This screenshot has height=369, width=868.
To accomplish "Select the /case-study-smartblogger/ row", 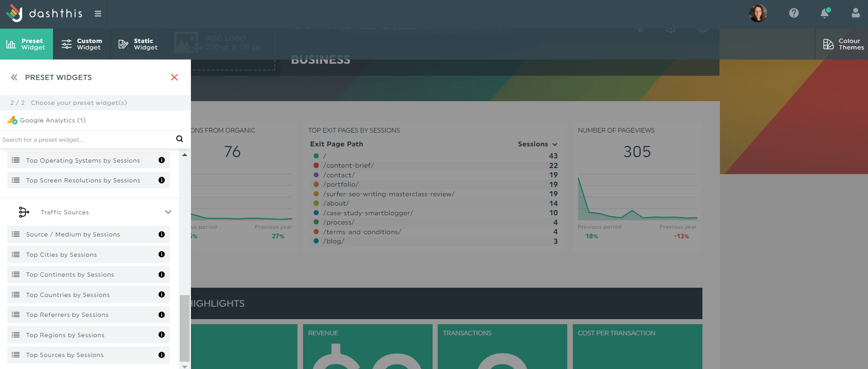I will coord(435,213).
